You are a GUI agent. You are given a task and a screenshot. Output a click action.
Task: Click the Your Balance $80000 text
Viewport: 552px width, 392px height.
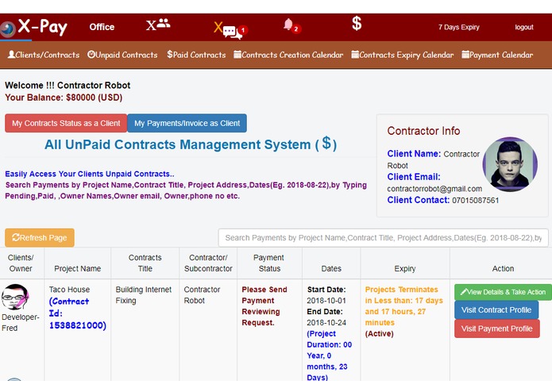(64, 98)
